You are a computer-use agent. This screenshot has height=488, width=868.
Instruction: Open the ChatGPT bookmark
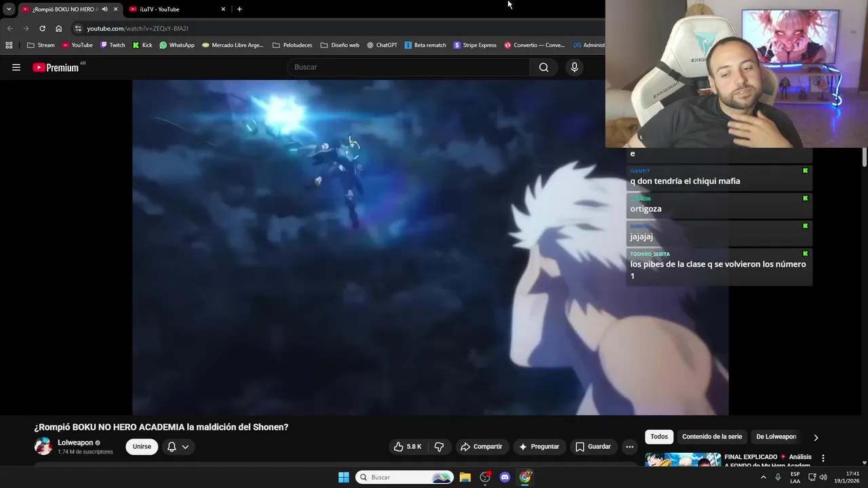pyautogui.click(x=382, y=45)
